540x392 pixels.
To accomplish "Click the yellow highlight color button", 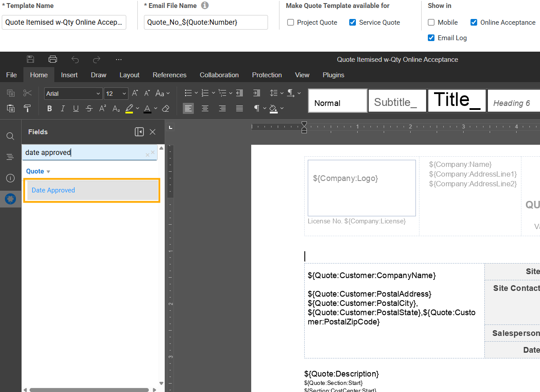I will pyautogui.click(x=129, y=109).
